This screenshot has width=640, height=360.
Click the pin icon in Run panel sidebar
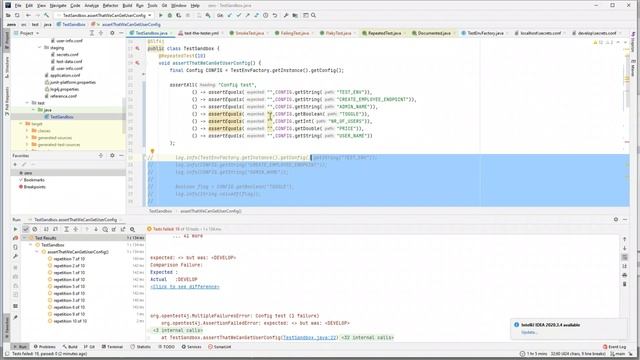[16, 317]
